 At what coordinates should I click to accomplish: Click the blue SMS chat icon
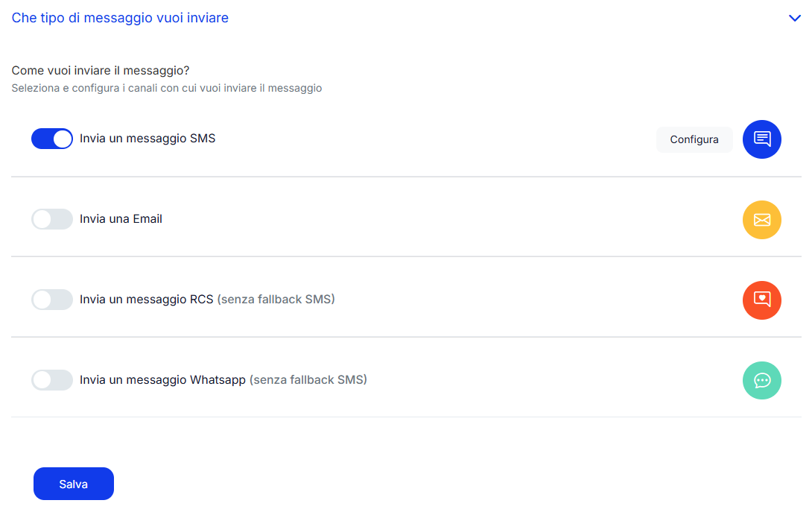[x=762, y=139]
